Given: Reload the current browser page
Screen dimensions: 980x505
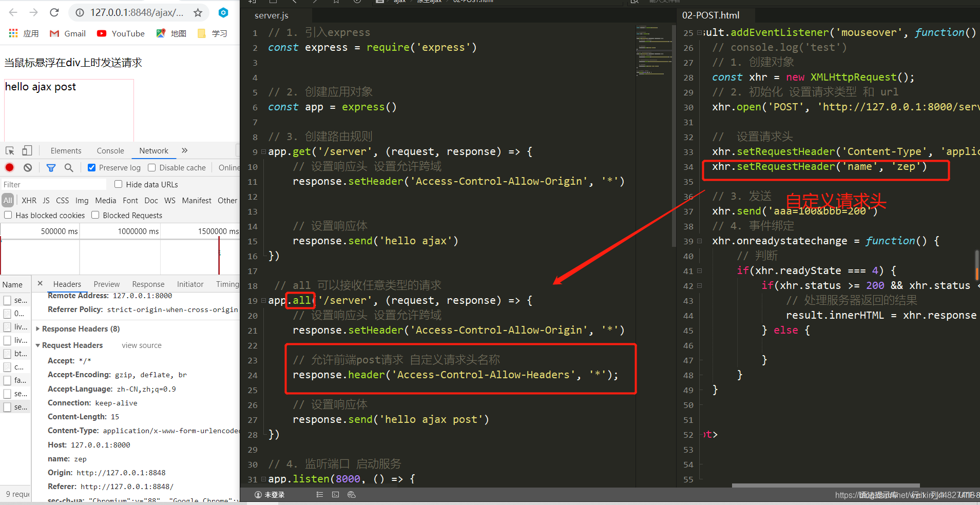Looking at the screenshot, I should coord(54,12).
